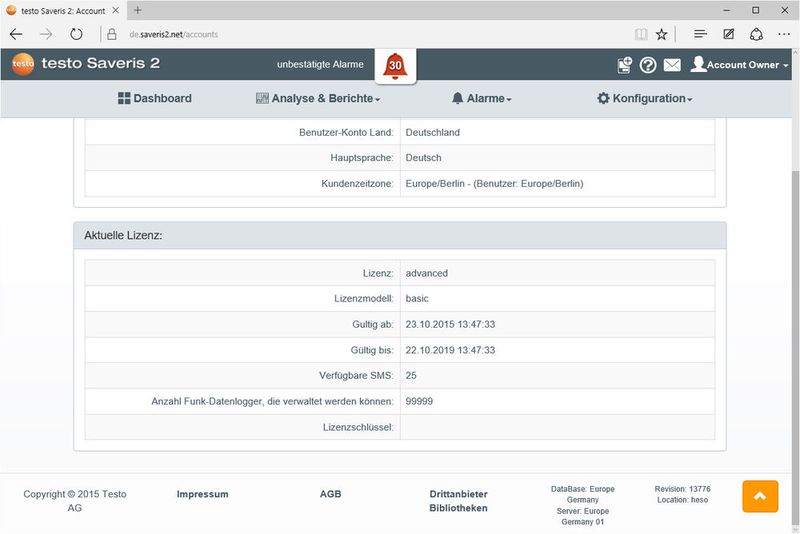This screenshot has height=534, width=800.
Task: Click the Impressum footer link
Action: point(203,494)
